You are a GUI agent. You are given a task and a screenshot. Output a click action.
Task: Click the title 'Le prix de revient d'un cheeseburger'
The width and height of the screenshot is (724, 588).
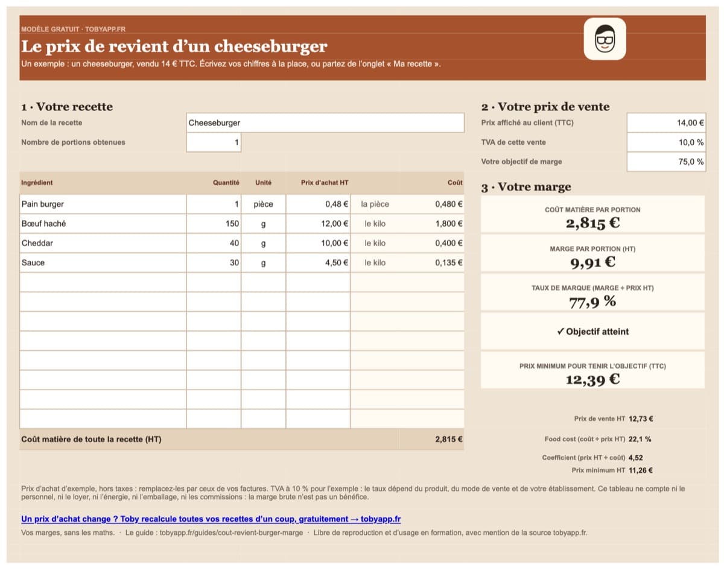click(174, 46)
